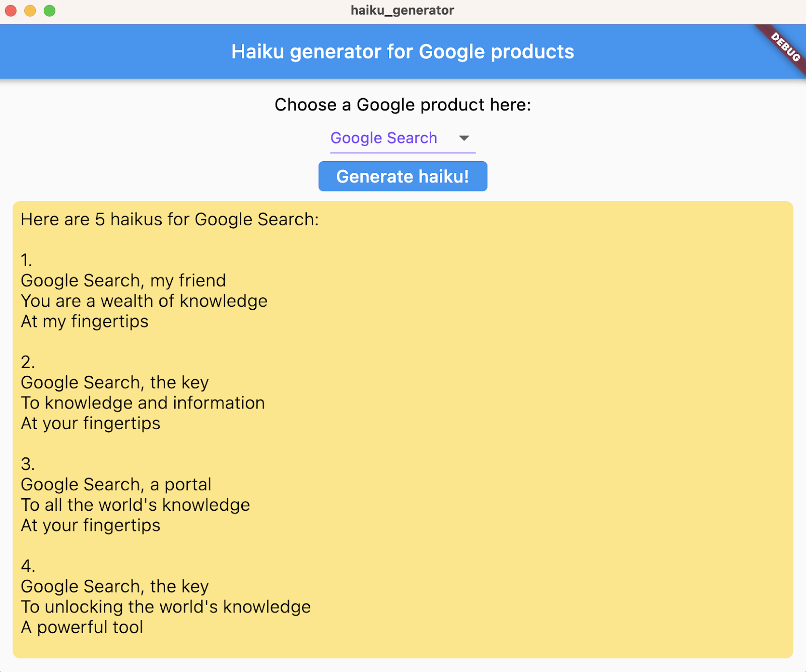Click the DEBUG corner banner
Screen dimensions: 806x672
[785, 46]
